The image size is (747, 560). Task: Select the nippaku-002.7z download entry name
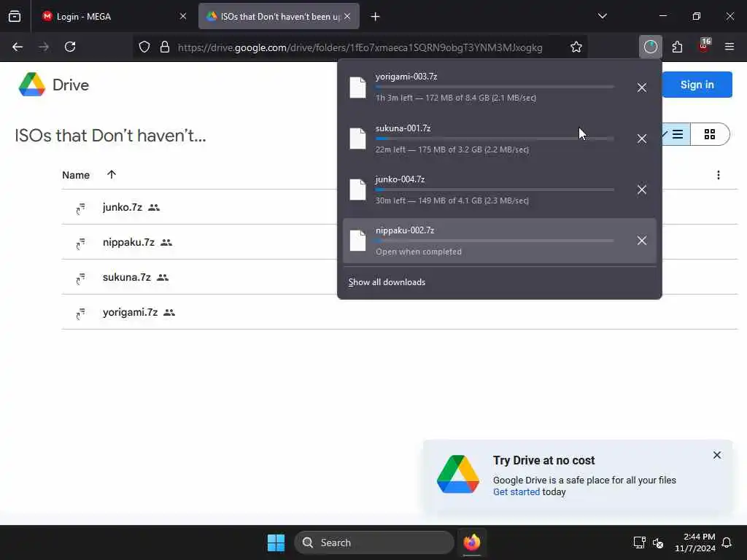[x=405, y=230]
